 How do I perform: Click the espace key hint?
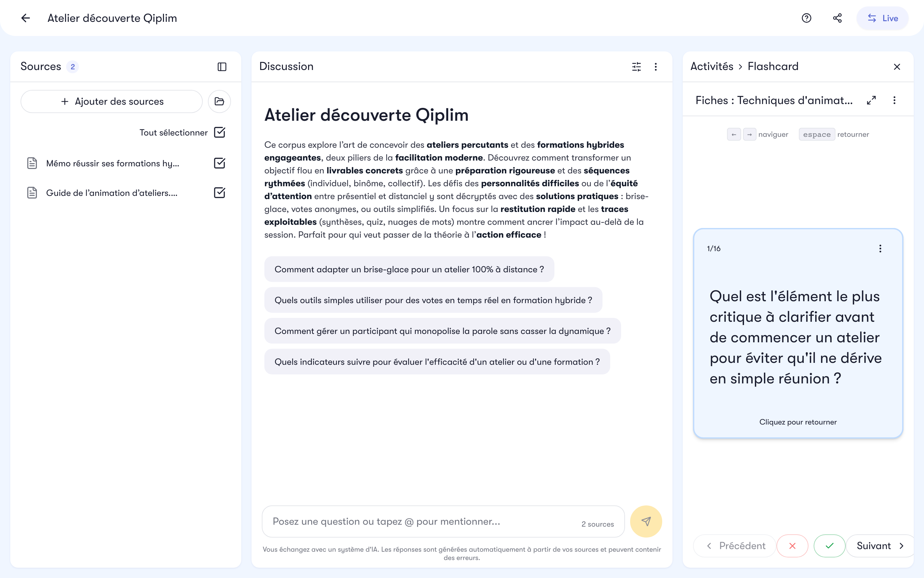(817, 135)
